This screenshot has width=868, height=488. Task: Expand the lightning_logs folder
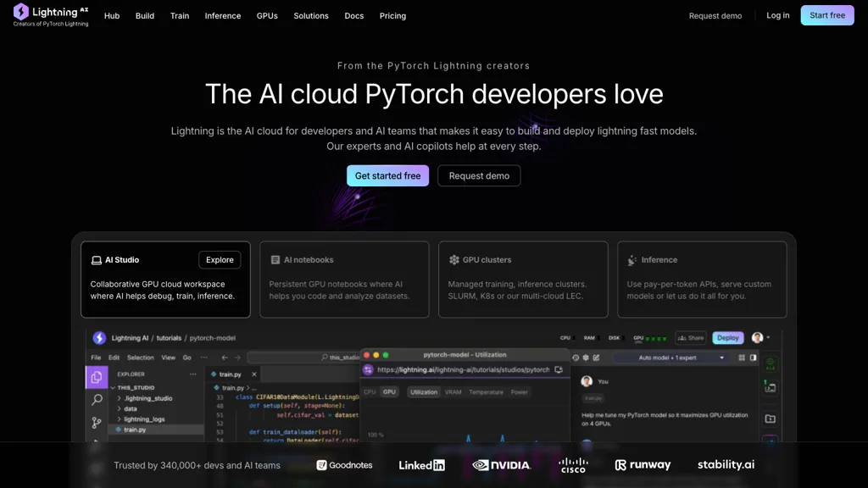tap(142, 419)
